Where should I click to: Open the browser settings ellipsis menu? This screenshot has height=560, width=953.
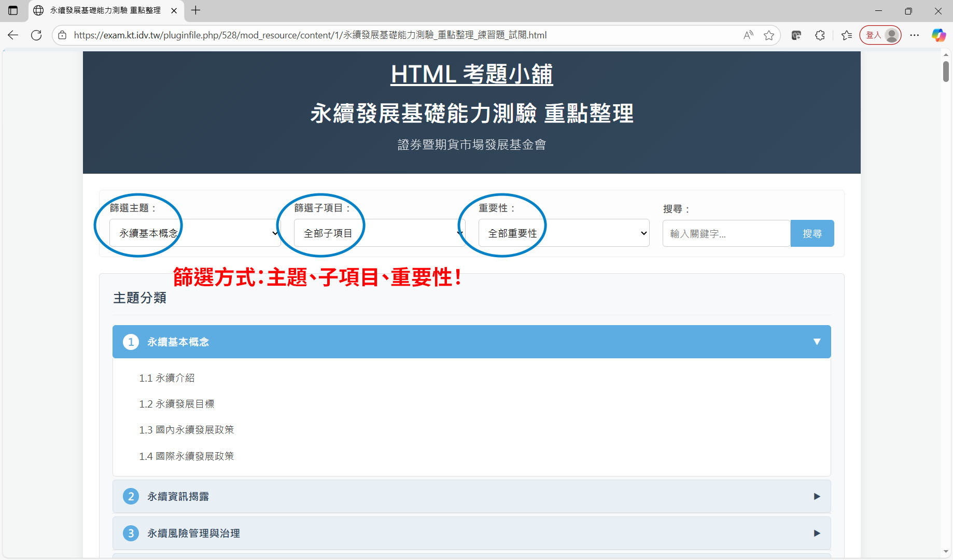coord(915,35)
